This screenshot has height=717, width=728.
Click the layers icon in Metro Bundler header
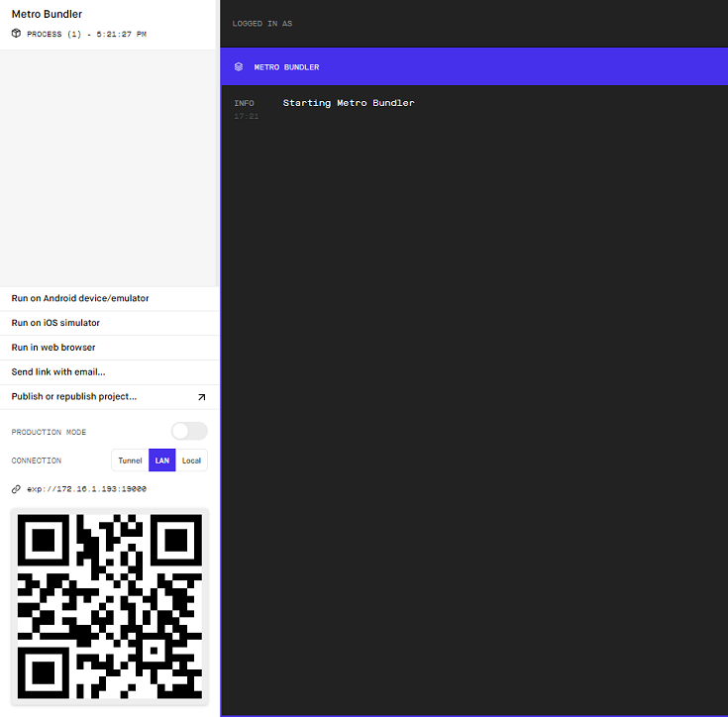pyautogui.click(x=239, y=66)
